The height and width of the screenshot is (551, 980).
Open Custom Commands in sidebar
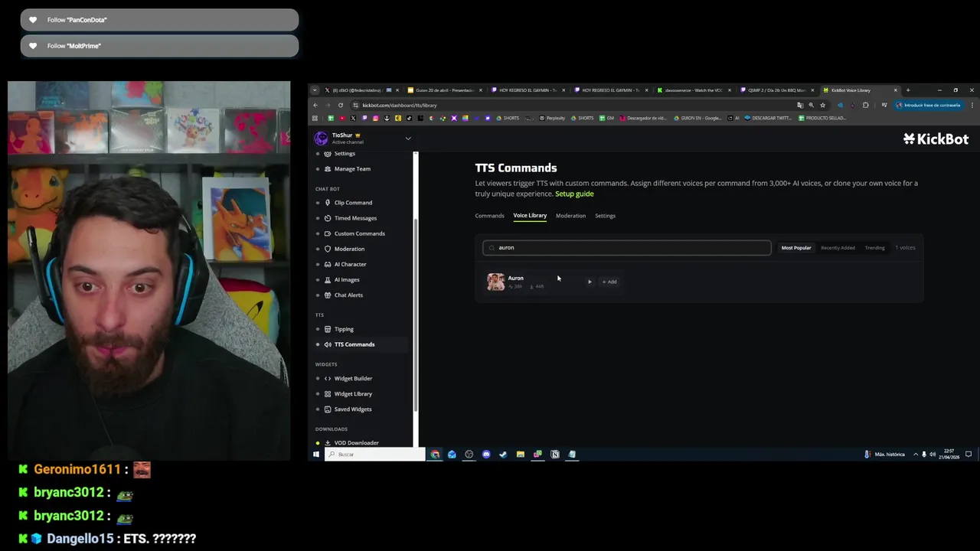[358, 233]
